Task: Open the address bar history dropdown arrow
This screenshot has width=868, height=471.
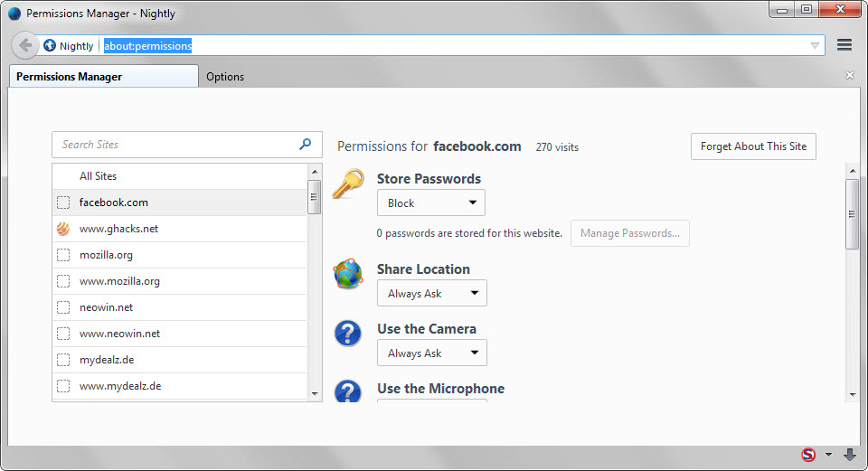Action: coord(815,45)
